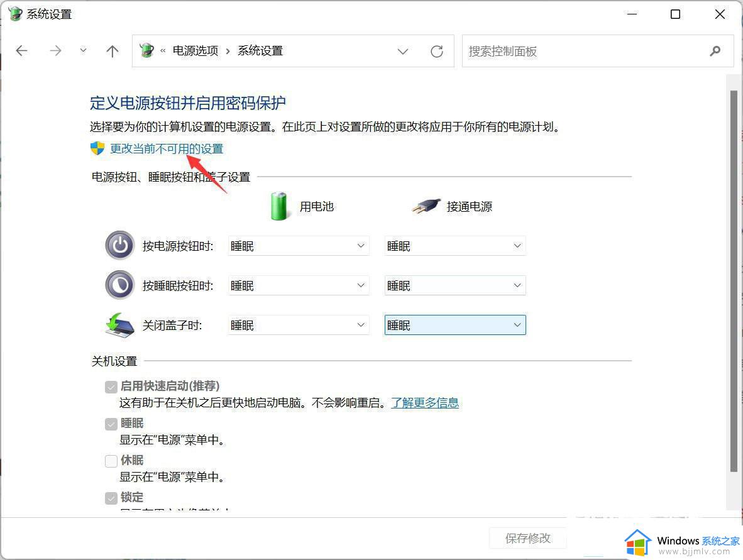Go up one level with up arrow

click(113, 51)
